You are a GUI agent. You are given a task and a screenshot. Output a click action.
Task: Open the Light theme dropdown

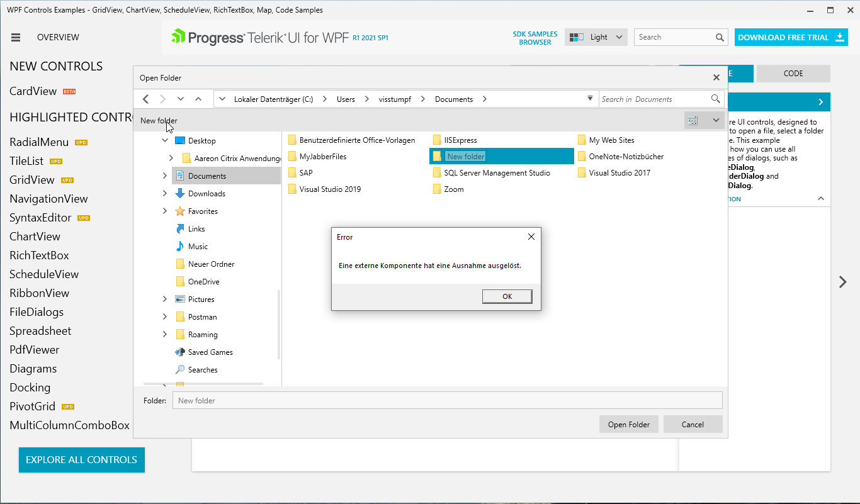pyautogui.click(x=596, y=37)
